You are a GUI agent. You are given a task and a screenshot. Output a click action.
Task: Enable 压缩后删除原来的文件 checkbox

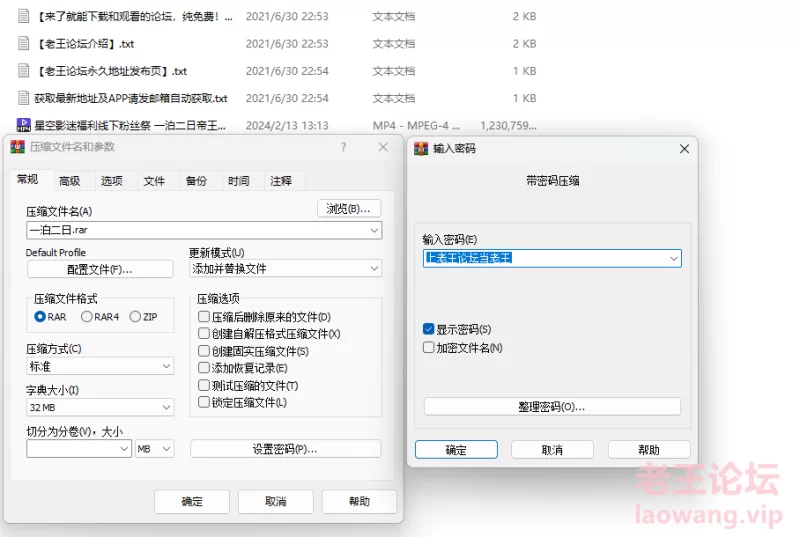click(204, 317)
